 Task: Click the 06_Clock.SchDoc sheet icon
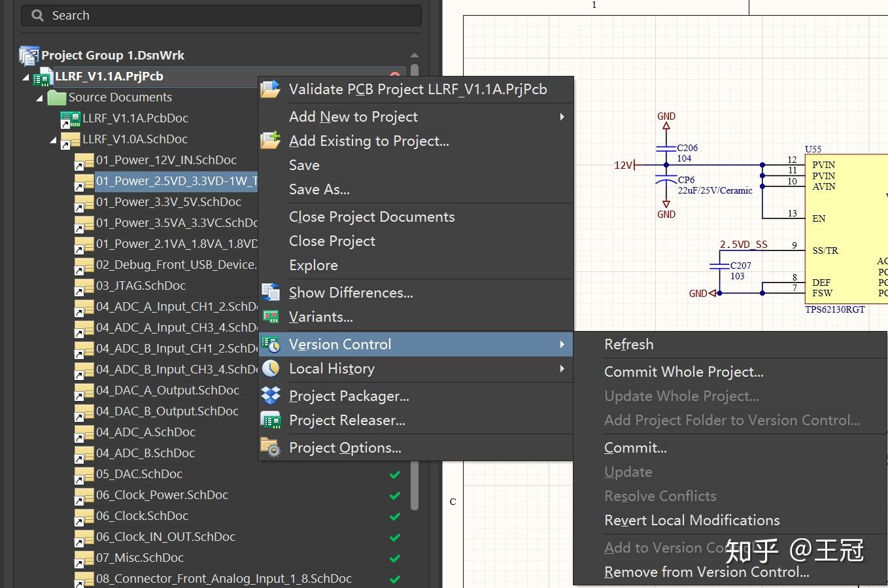84,517
